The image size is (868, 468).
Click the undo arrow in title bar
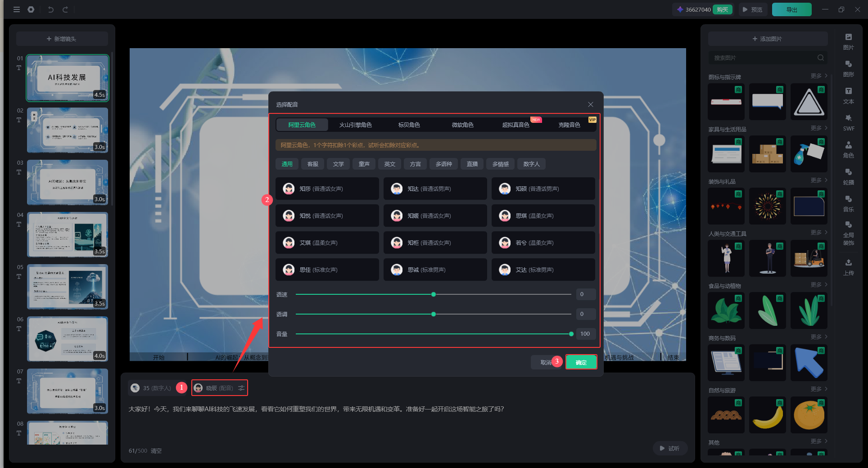51,9
